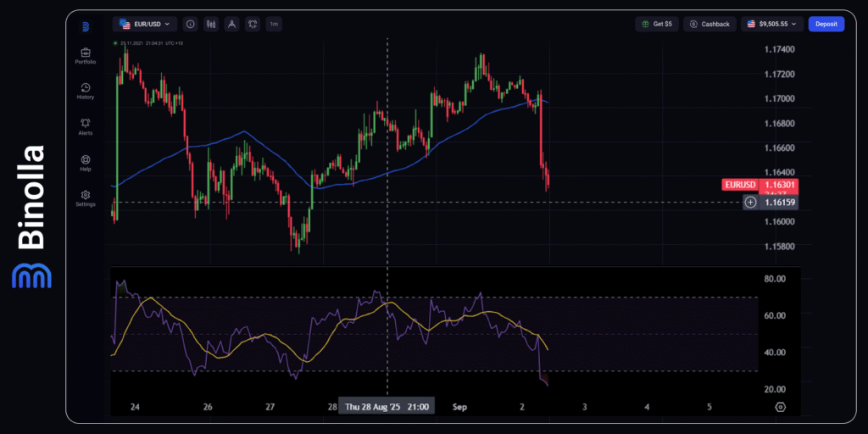The image size is (868, 434).
Task: Click the multi-chart layout icon
Action: pyautogui.click(x=252, y=25)
